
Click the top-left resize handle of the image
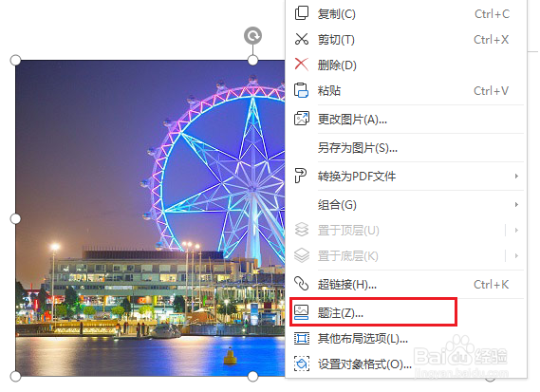(x=15, y=61)
